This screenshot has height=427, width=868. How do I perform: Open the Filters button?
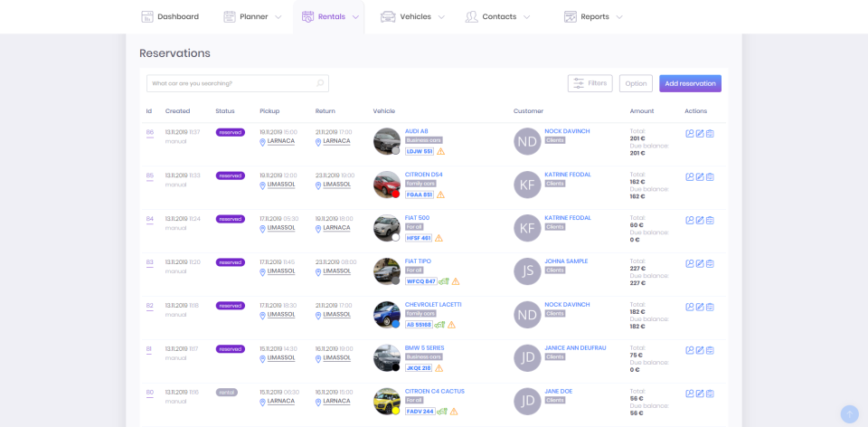[590, 83]
